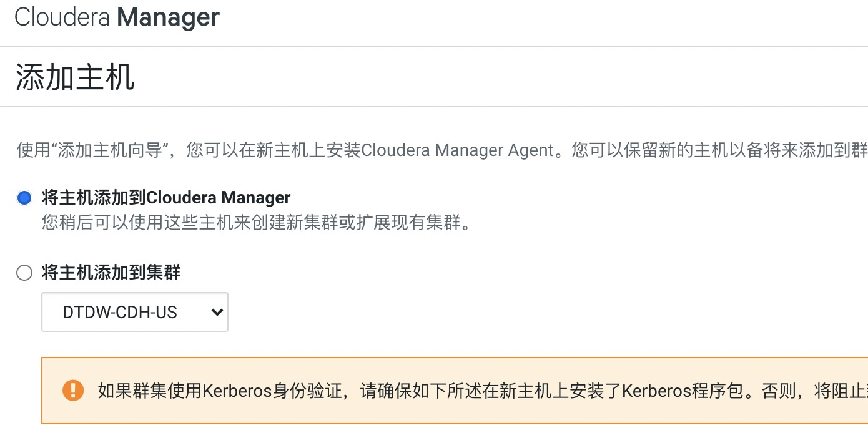Click the bold "Manager" word in header
Viewport: 868px width, 433px height.
tap(169, 17)
